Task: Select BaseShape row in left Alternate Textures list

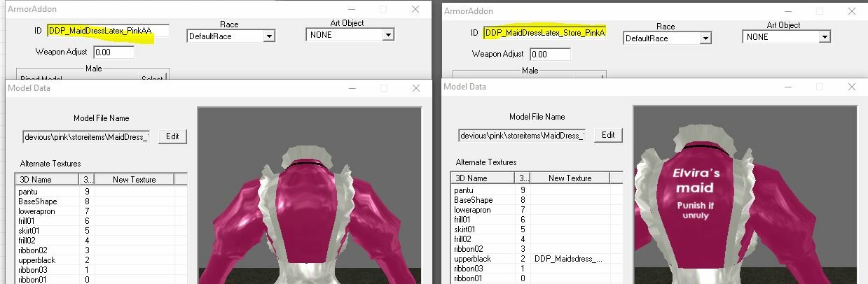Action: pos(101,200)
